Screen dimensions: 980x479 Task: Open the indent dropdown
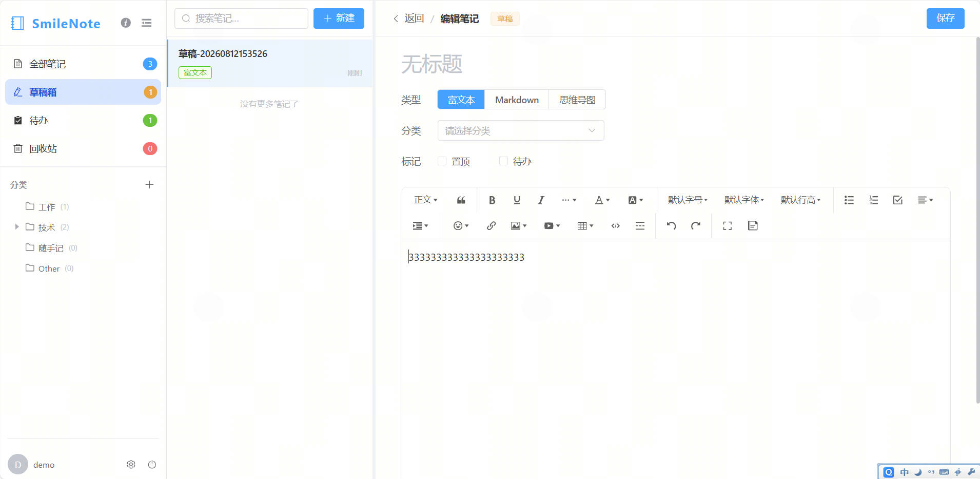(x=420, y=226)
